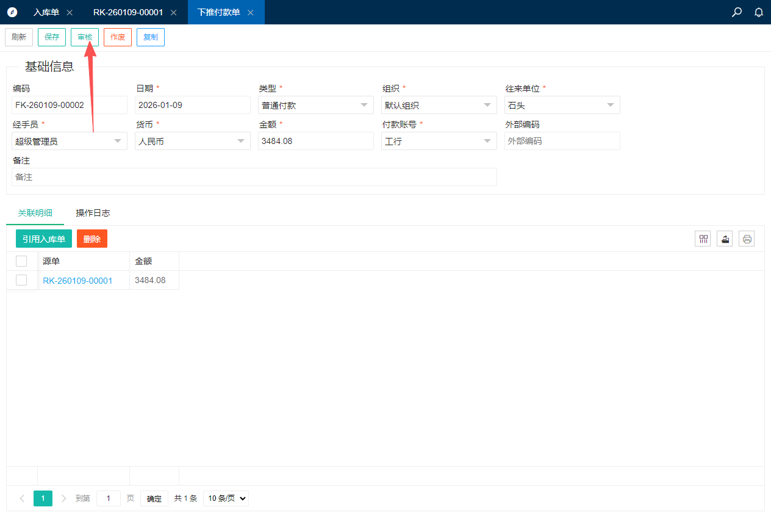The height and width of the screenshot is (532, 771).
Task: Click the 审核 button
Action: (x=85, y=37)
